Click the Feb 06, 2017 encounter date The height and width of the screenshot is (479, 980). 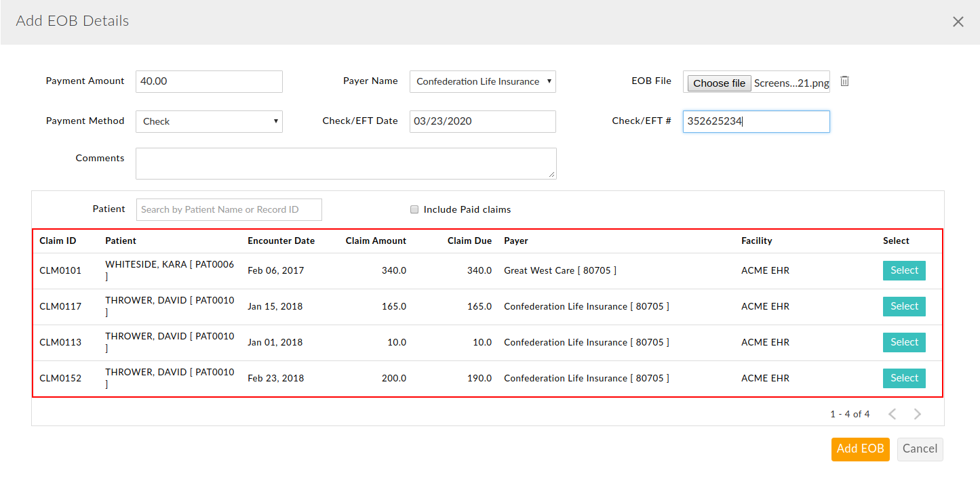276,270
